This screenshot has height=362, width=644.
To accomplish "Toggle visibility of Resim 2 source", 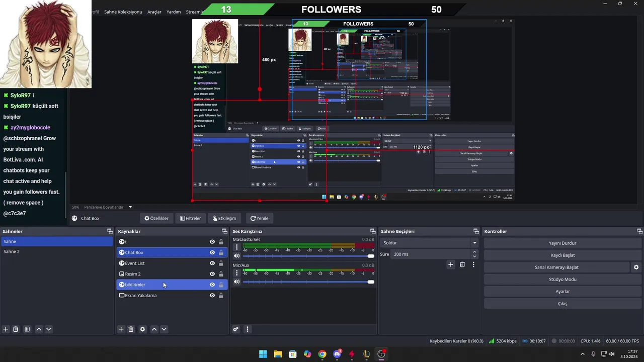I will tap(212, 274).
